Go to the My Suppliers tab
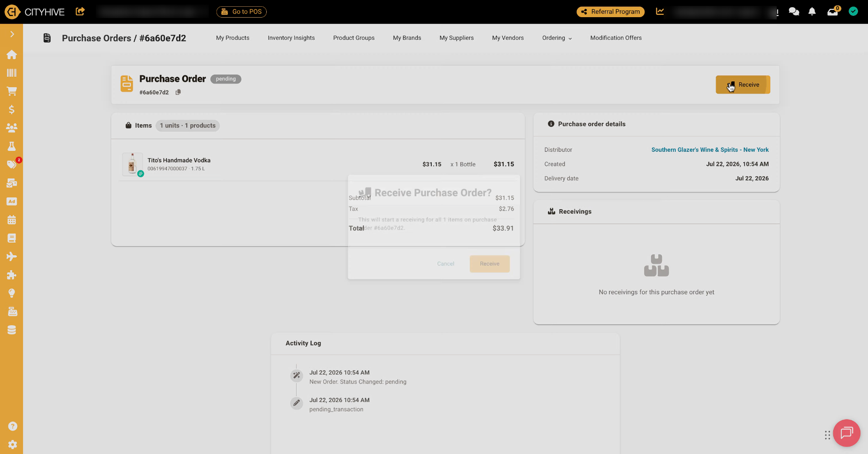The width and height of the screenshot is (868, 454). click(x=457, y=38)
